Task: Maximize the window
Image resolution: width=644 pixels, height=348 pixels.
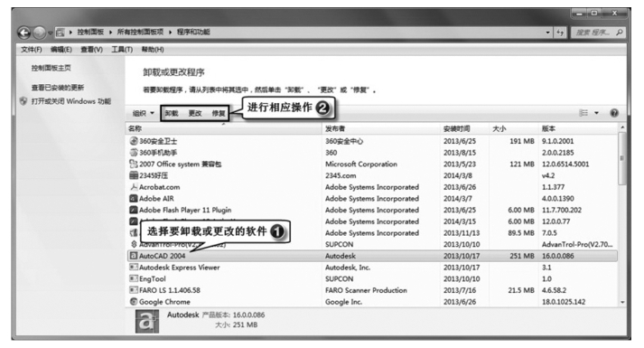Action: 594,14
